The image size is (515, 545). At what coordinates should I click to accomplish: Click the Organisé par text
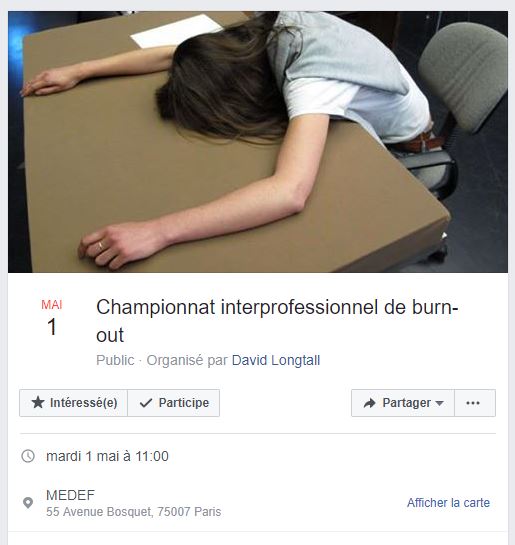187,360
